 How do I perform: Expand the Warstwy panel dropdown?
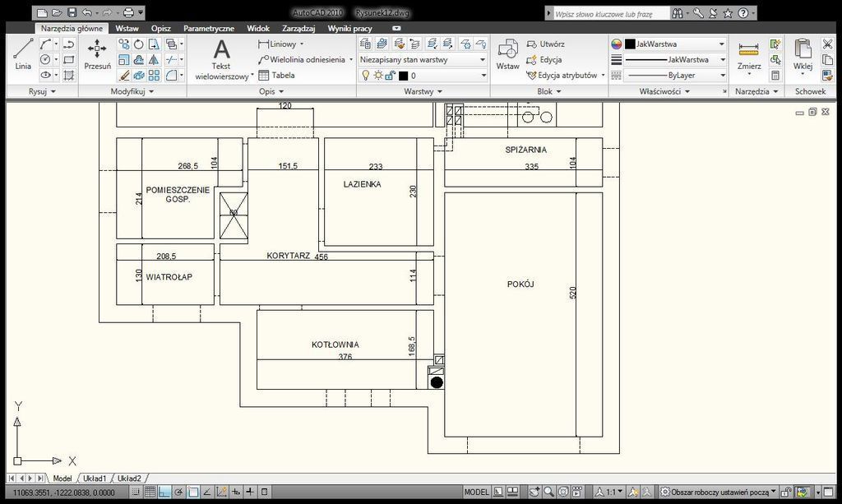423,91
